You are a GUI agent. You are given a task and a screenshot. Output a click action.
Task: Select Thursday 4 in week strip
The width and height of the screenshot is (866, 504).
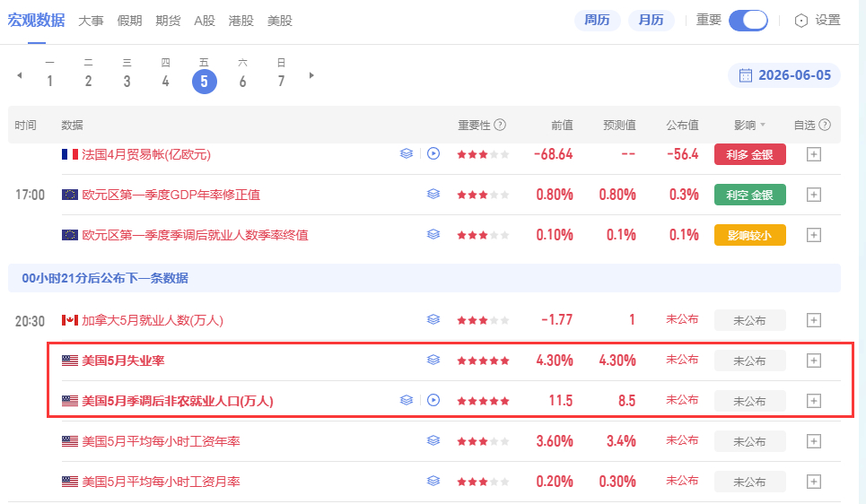coord(166,81)
